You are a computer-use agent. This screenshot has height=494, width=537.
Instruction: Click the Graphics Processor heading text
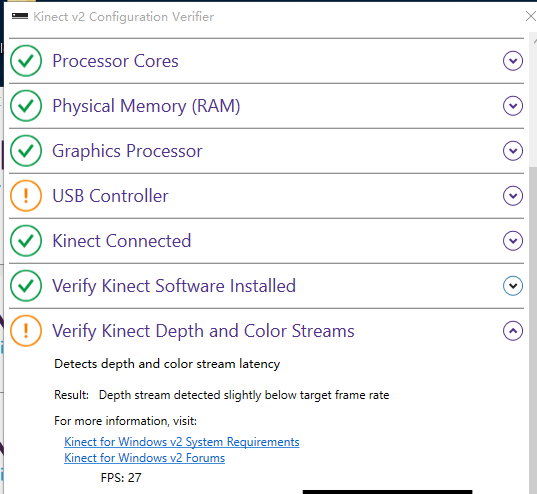(127, 151)
